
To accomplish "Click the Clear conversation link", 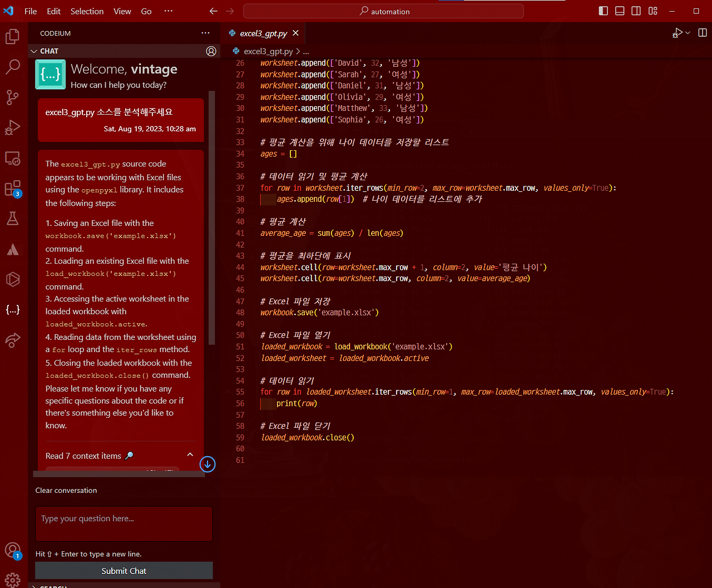I will (66, 490).
